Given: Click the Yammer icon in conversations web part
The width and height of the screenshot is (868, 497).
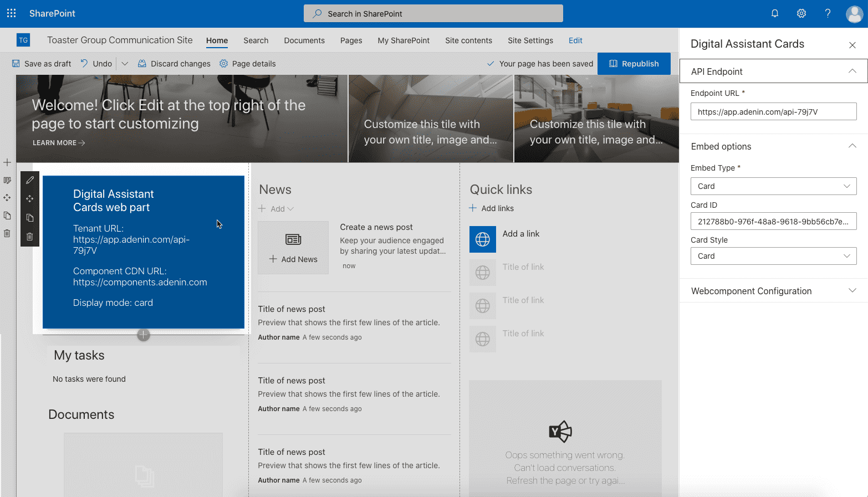Looking at the screenshot, I should pos(560,431).
